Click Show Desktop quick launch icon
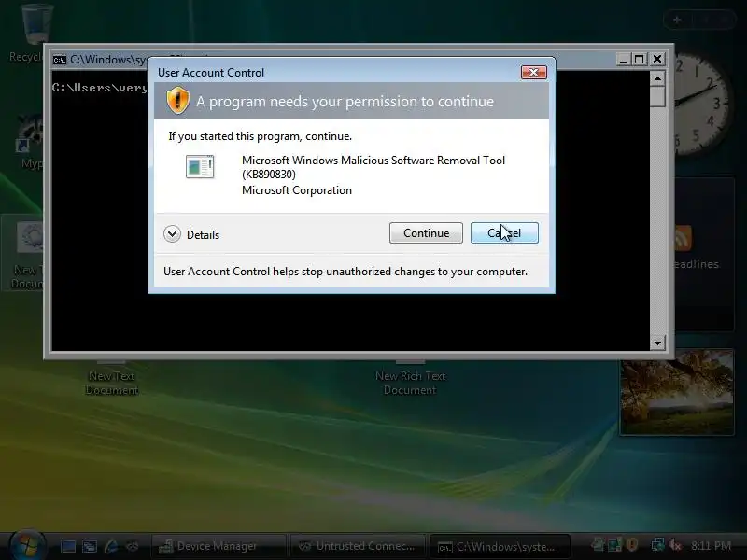Screen dimensions: 747x560 67,546
